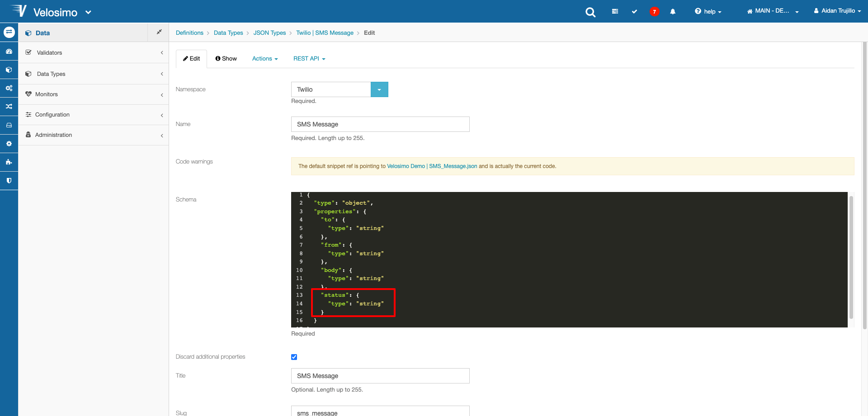The height and width of the screenshot is (416, 868).
Task: Open the MAIN - DE... tenant dropdown
Action: point(773,11)
